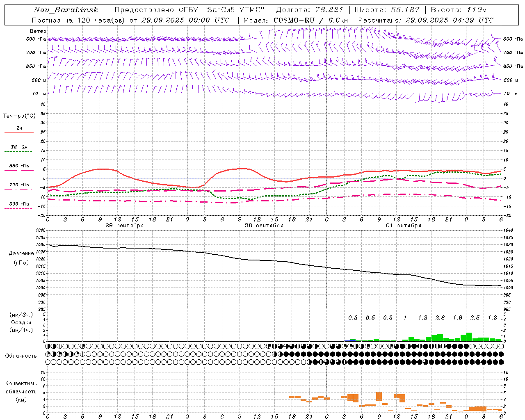Click the Nov_Barabinsk station title
Screen dimensions: 525x420
66,10
